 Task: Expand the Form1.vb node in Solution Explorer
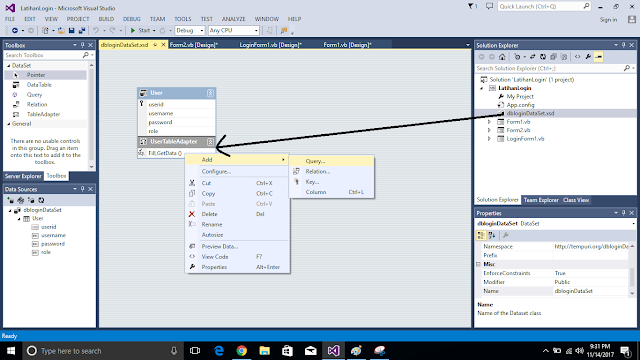[x=489, y=122]
